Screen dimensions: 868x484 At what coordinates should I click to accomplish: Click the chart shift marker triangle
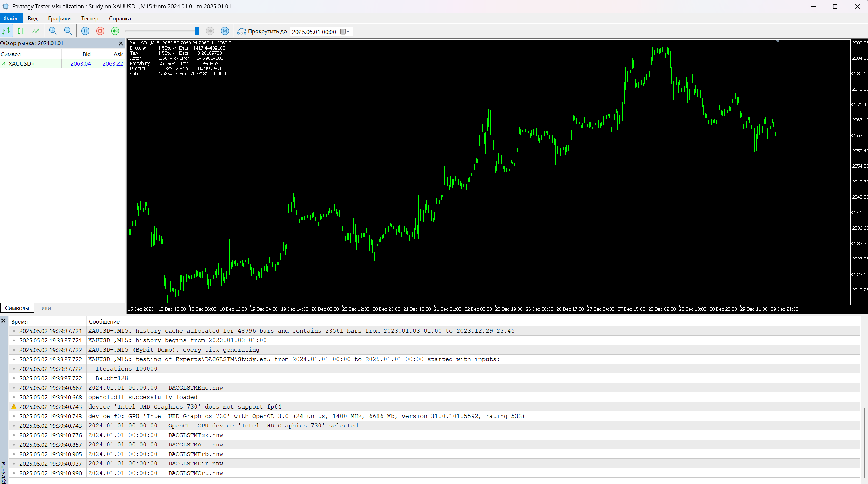click(778, 41)
